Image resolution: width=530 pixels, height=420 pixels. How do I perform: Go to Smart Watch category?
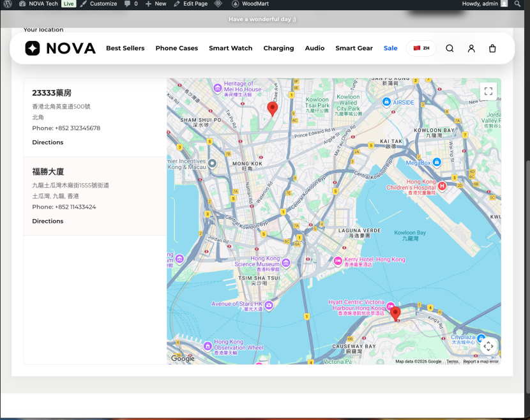(231, 49)
